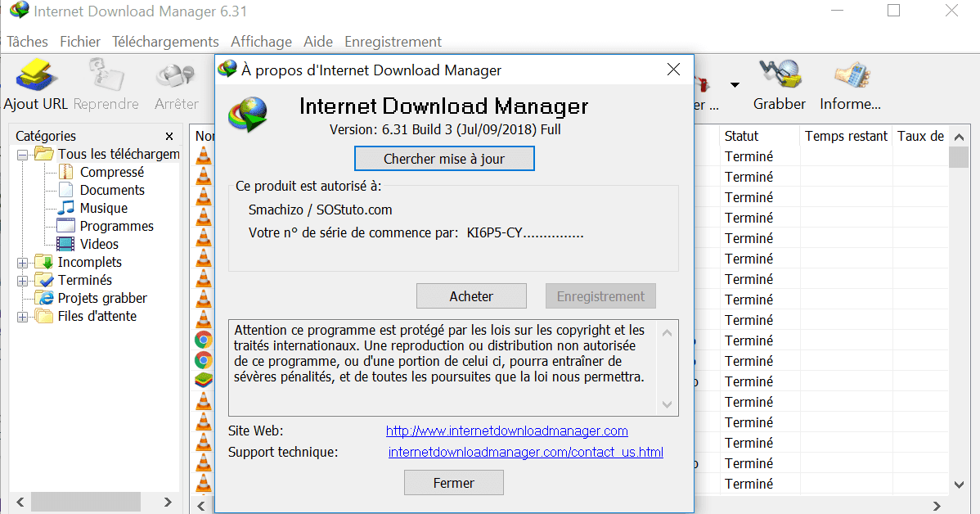Collapse the Tous les téléchargements tree node
Viewport: 980px width, 514px height.
pos(23,155)
